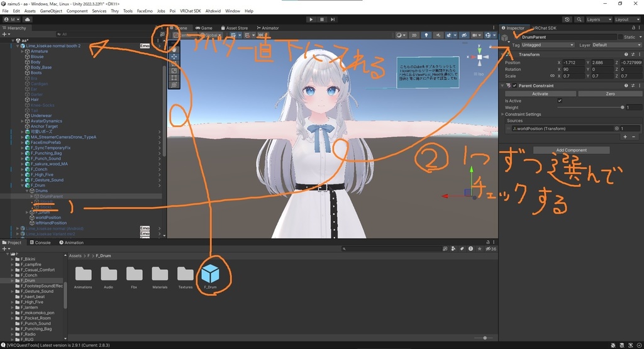
Task: Open the GameObject menu
Action: coord(51,11)
